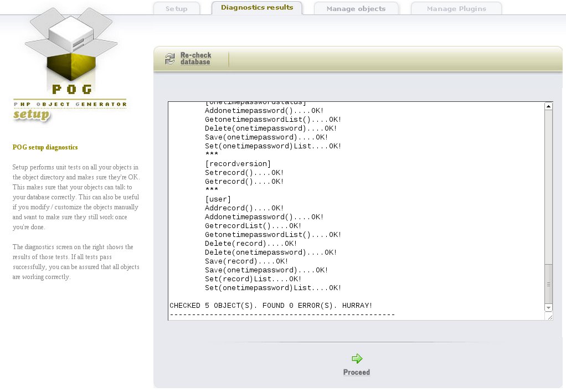The width and height of the screenshot is (566, 392).
Task: Click the diagnostics scrollbar thumb
Action: 549,282
